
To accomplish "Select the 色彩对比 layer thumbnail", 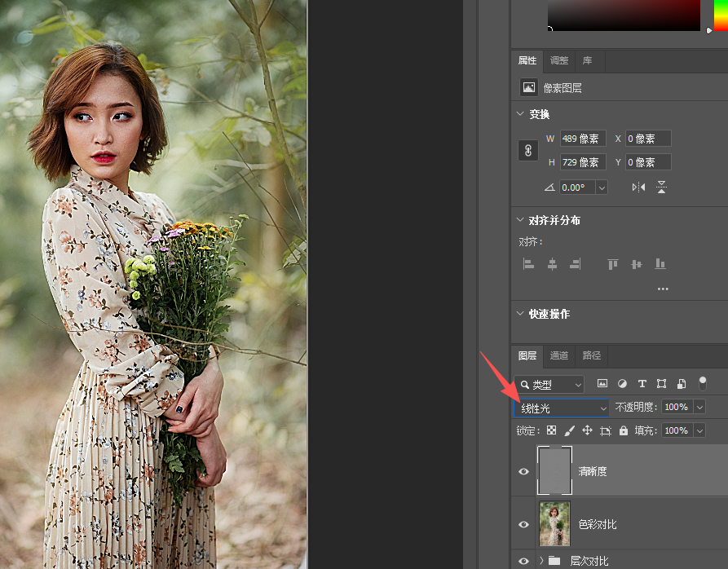I will click(x=554, y=523).
